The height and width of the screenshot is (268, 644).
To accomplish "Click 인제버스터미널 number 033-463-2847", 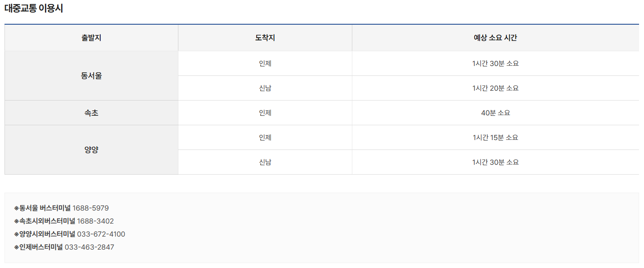I will (89, 247).
